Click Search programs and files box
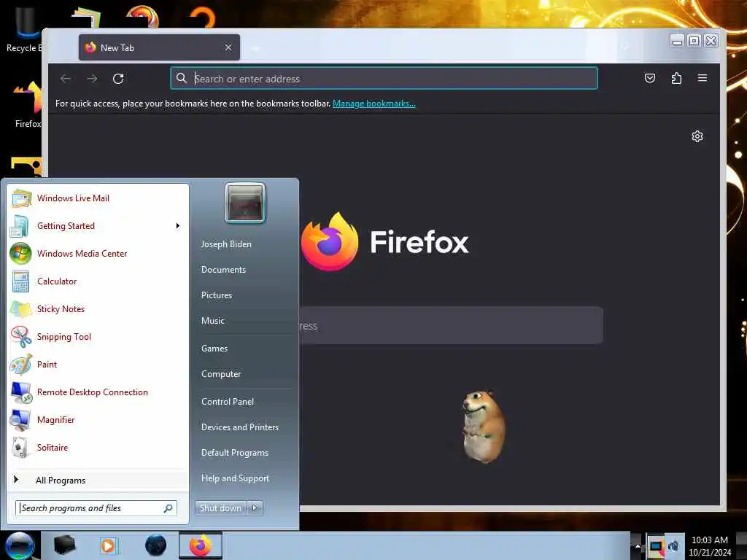 pyautogui.click(x=96, y=508)
